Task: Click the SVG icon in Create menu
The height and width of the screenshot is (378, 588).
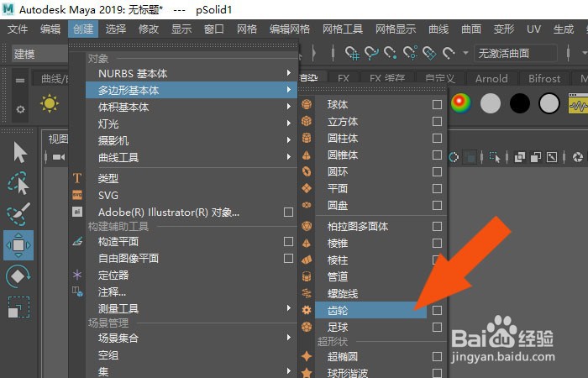Action: 77,195
